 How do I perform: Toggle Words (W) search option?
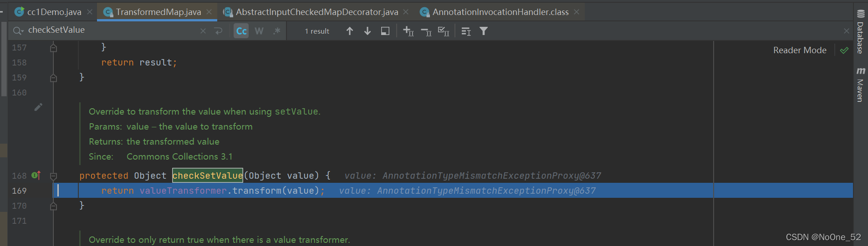pyautogui.click(x=259, y=31)
